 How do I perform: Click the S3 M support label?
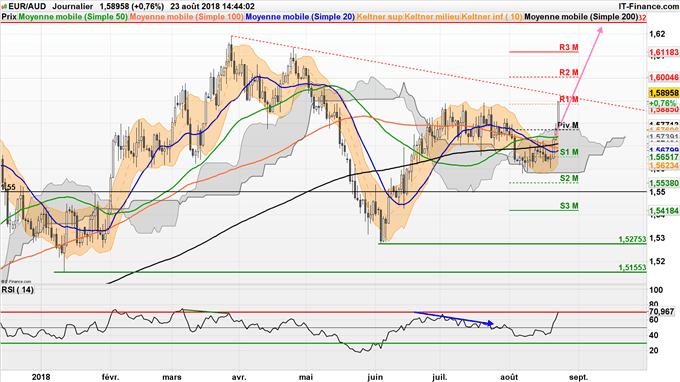[569, 206]
